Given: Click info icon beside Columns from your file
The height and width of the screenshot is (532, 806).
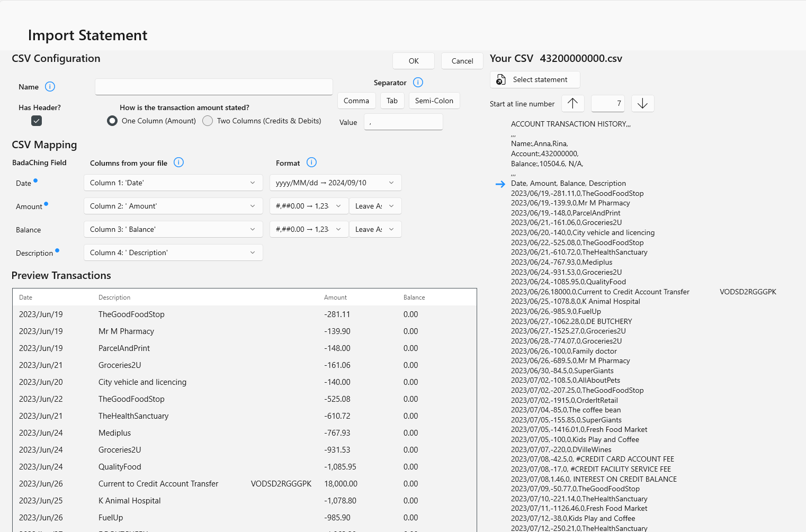Looking at the screenshot, I should coord(178,163).
